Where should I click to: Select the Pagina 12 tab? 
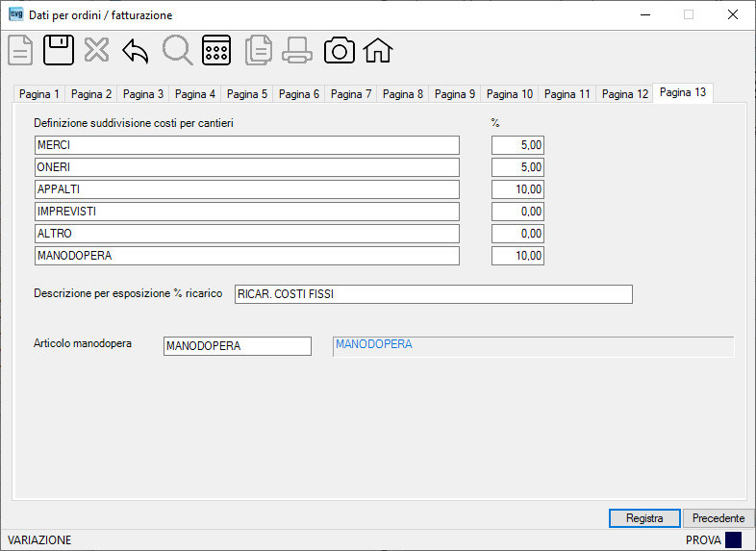[x=625, y=94]
